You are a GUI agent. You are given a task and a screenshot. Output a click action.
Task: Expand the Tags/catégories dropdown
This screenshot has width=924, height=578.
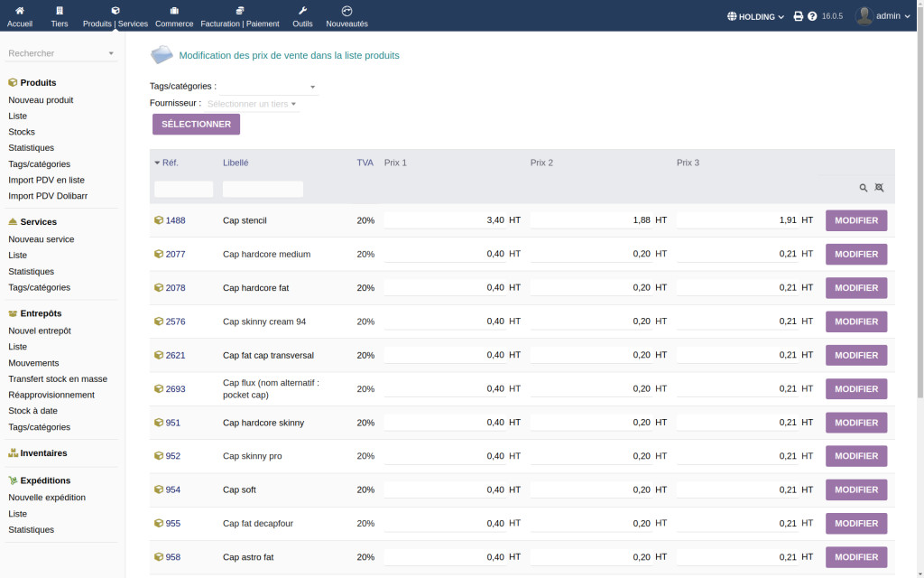point(270,87)
